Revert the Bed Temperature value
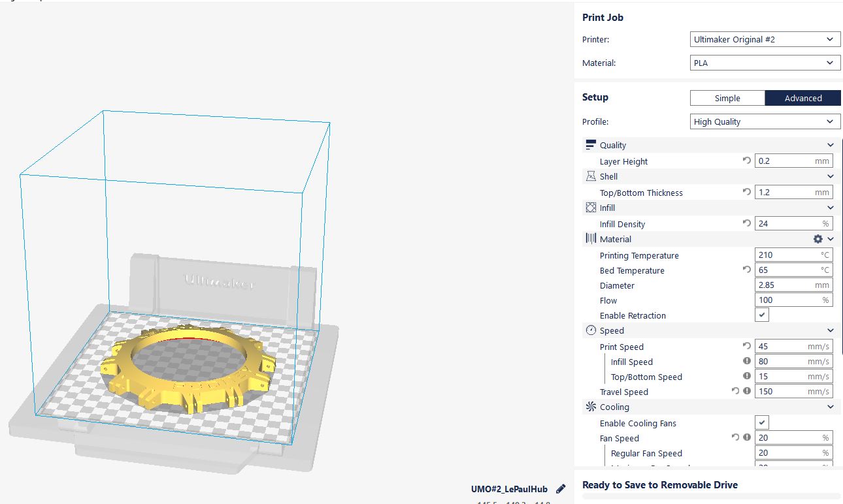Screen dimensions: 843x504 click(746, 270)
